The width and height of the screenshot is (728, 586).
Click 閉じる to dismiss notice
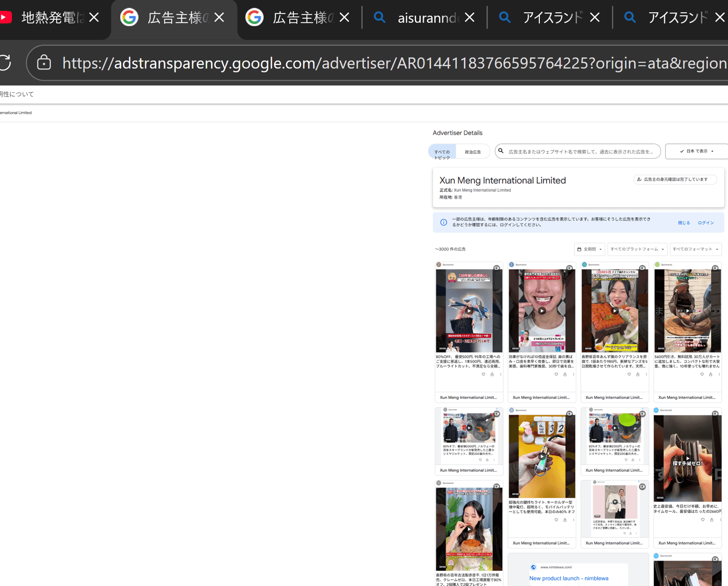(x=684, y=223)
